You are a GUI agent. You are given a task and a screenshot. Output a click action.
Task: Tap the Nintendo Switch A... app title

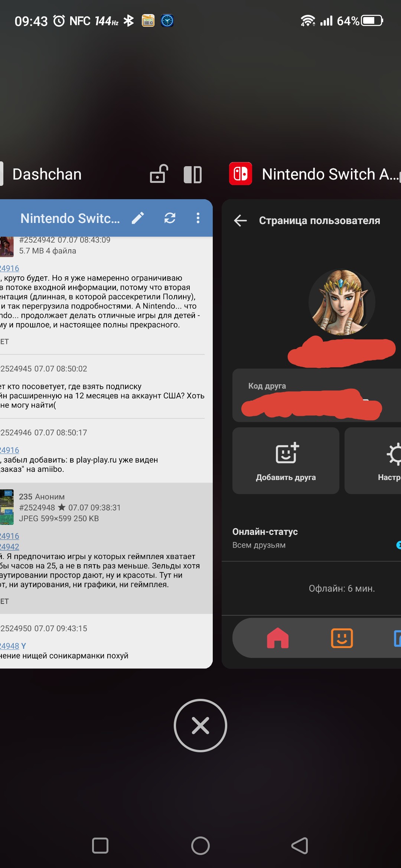(330, 174)
